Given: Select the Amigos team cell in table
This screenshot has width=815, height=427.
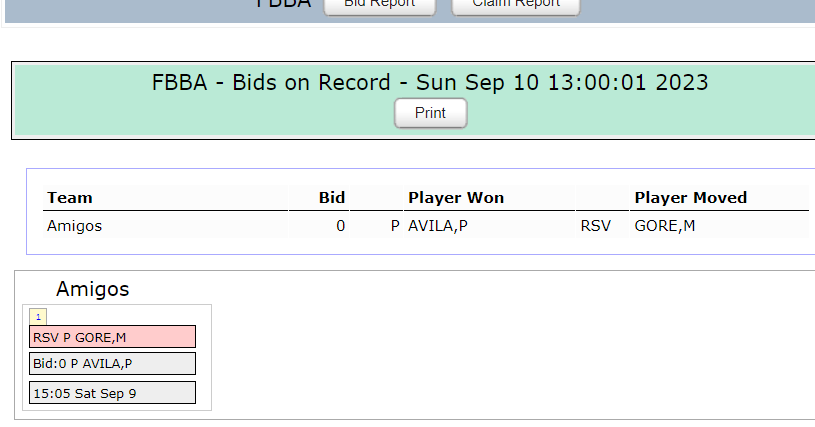Looking at the screenshot, I should 165,225.
